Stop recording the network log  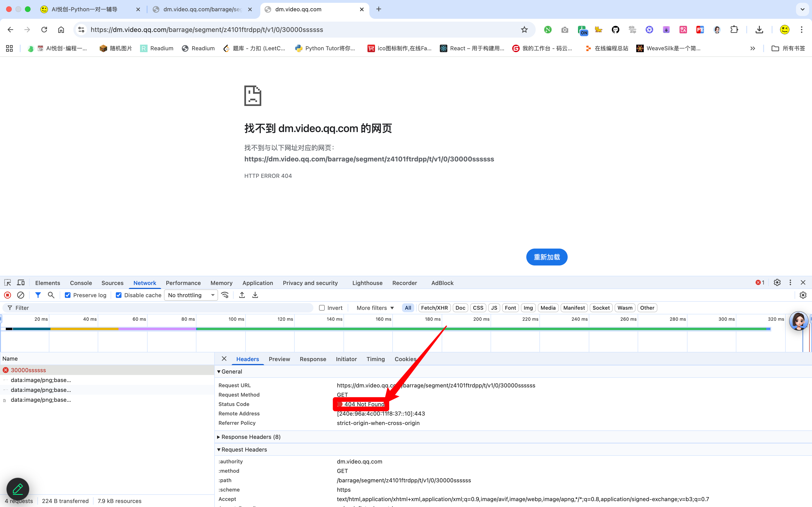click(x=7, y=295)
